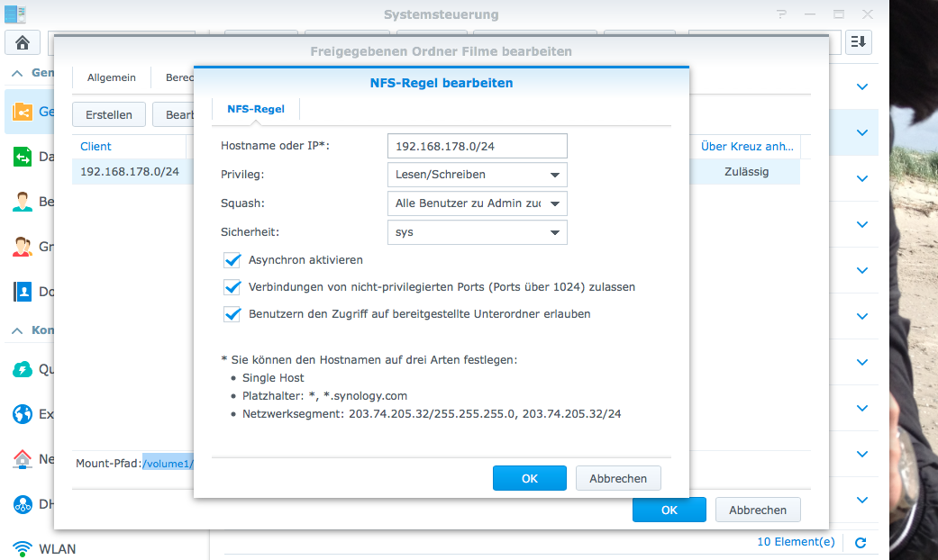938x560 pixels.
Task: Open the shared folder icon in sidebar
Action: (x=23, y=111)
